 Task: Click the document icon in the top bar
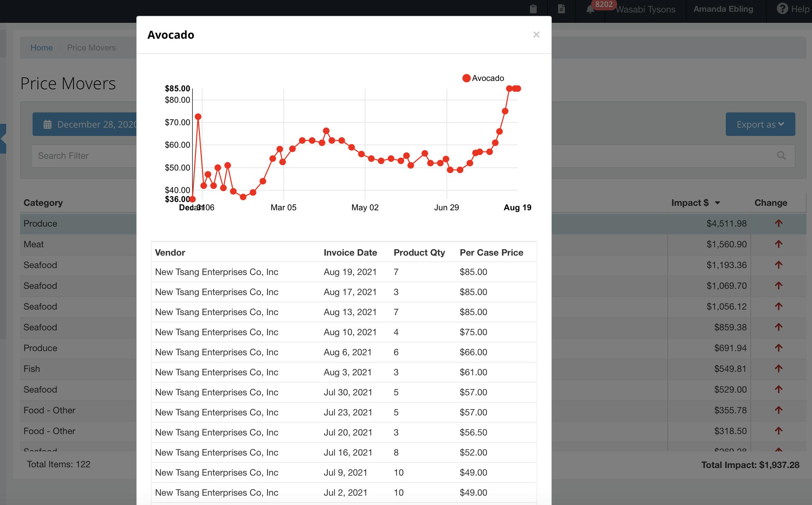coord(561,9)
